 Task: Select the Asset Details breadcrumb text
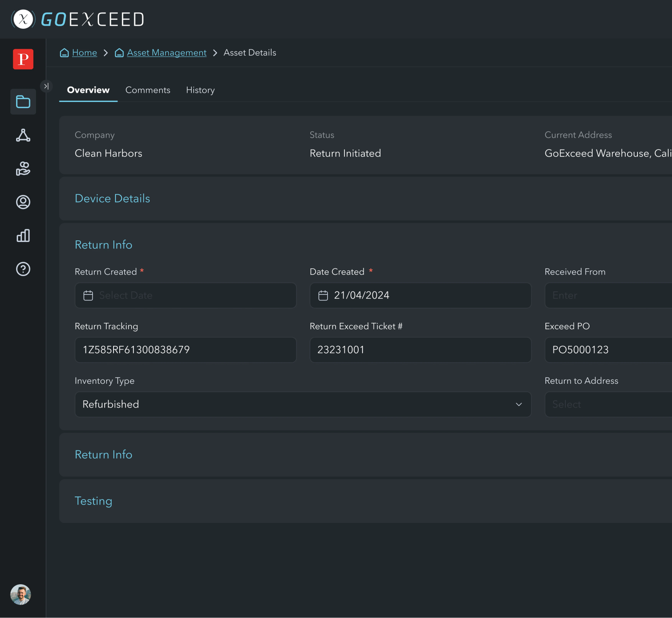coord(250,53)
